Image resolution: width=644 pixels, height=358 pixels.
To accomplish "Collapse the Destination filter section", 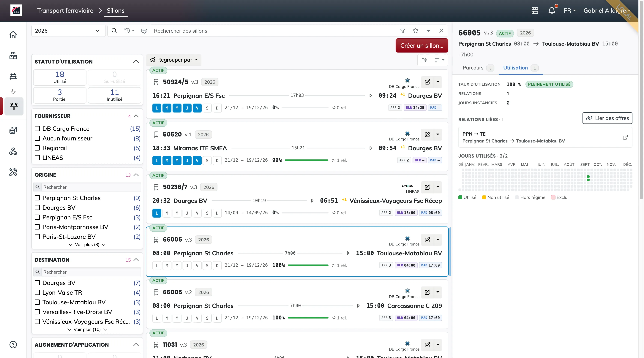I will 136,260.
